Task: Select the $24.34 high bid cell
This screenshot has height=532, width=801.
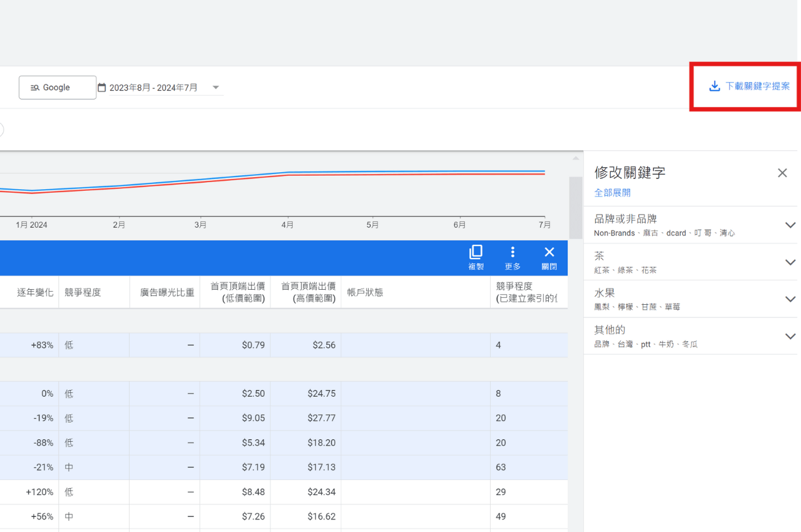Action: point(322,492)
